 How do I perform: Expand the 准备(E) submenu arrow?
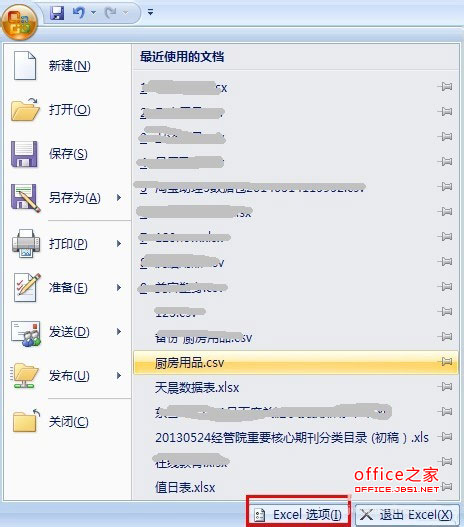coord(119,288)
